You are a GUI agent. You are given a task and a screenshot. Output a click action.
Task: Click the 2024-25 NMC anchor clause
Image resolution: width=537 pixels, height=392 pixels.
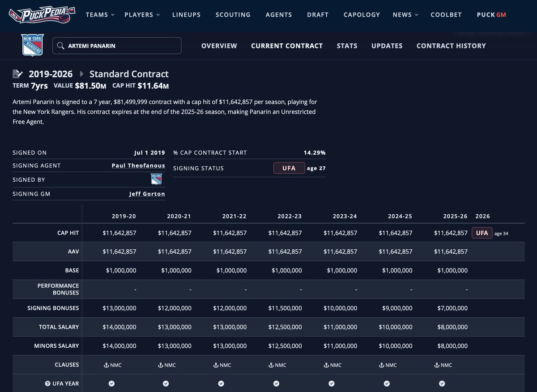click(x=388, y=365)
